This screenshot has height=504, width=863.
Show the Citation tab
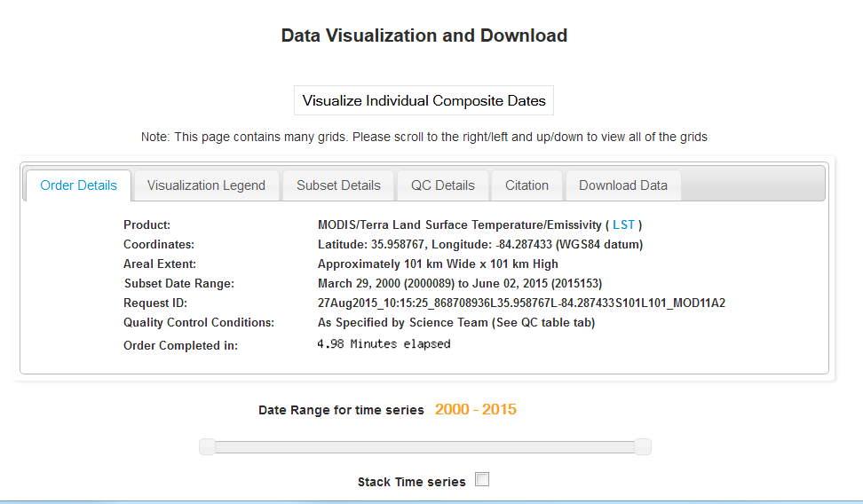pyautogui.click(x=527, y=185)
